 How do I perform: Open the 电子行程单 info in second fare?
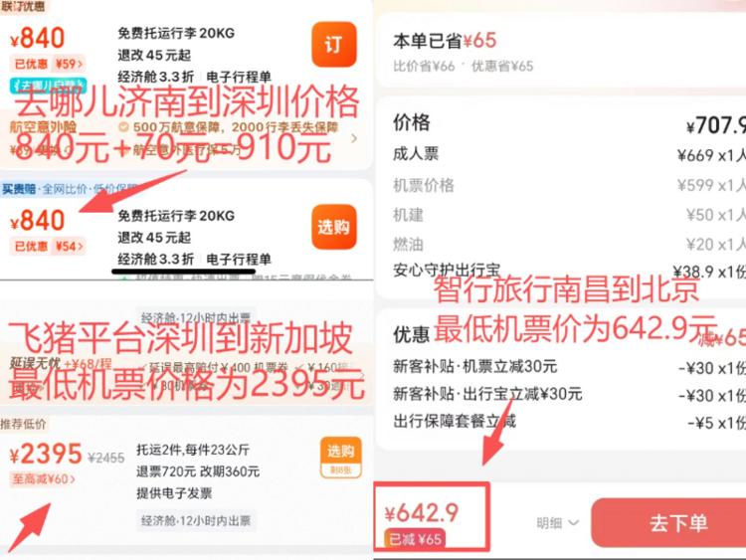239,260
